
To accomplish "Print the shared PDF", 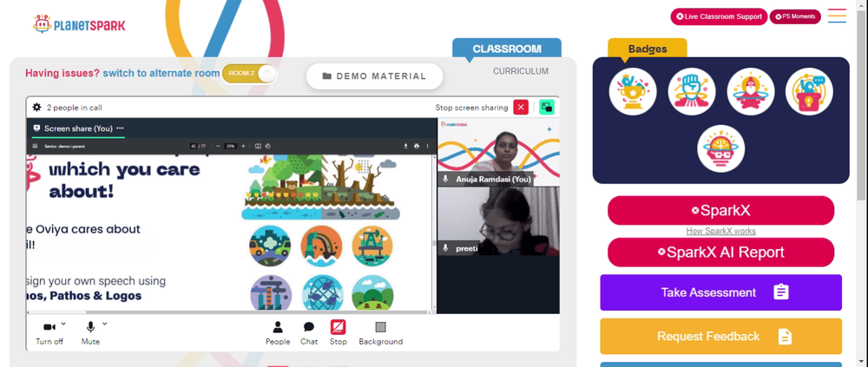I will [417, 146].
